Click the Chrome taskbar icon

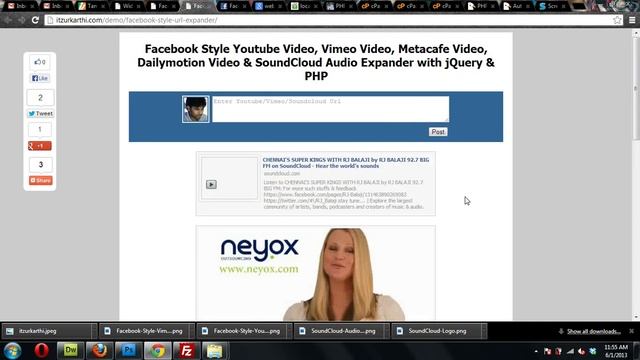point(158,351)
